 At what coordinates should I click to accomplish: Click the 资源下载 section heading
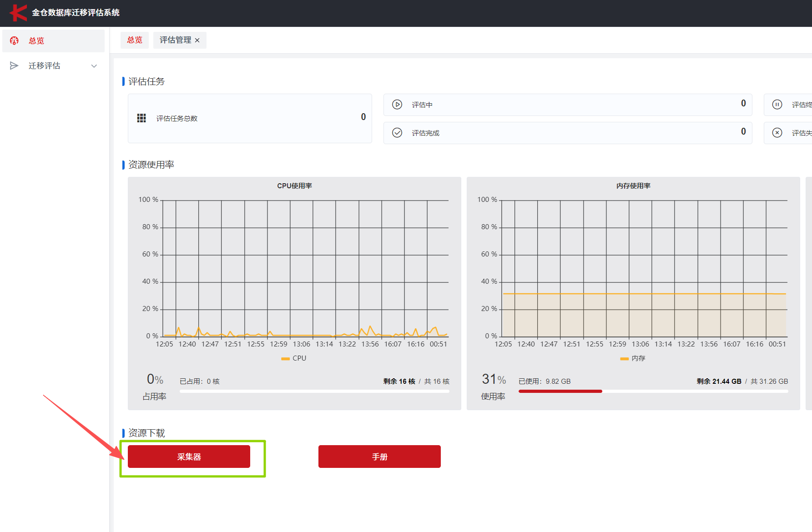(146, 433)
